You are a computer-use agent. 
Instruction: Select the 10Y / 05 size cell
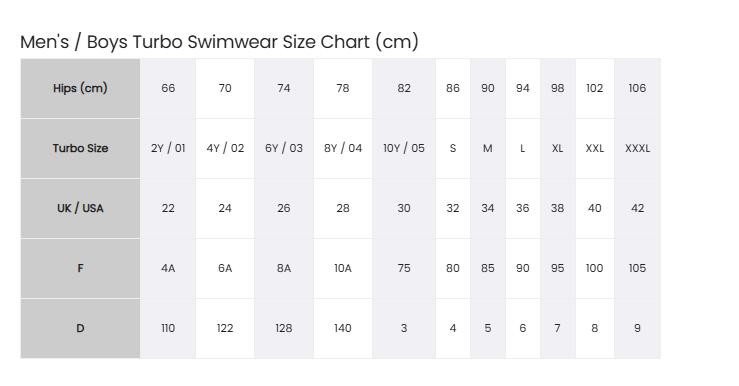click(x=404, y=148)
